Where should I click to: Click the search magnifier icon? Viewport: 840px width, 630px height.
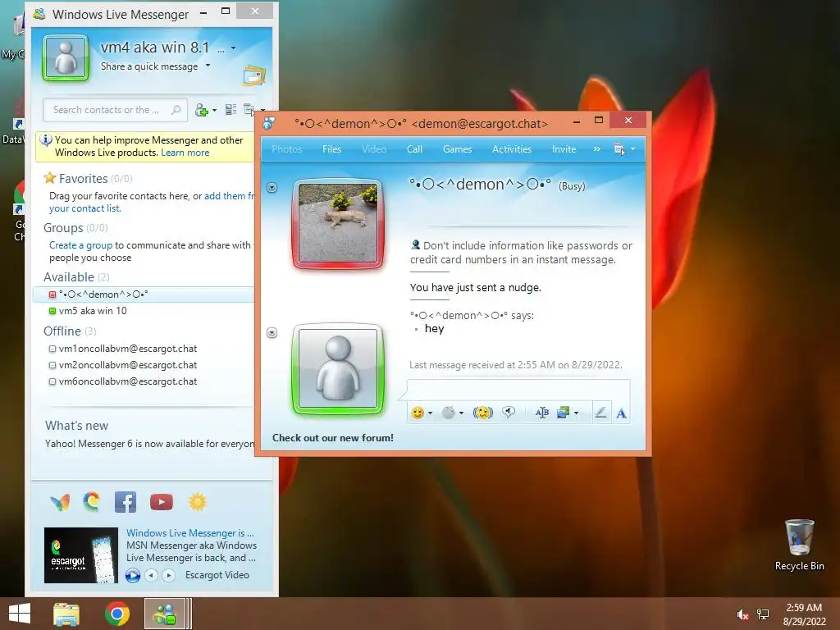coord(176,110)
